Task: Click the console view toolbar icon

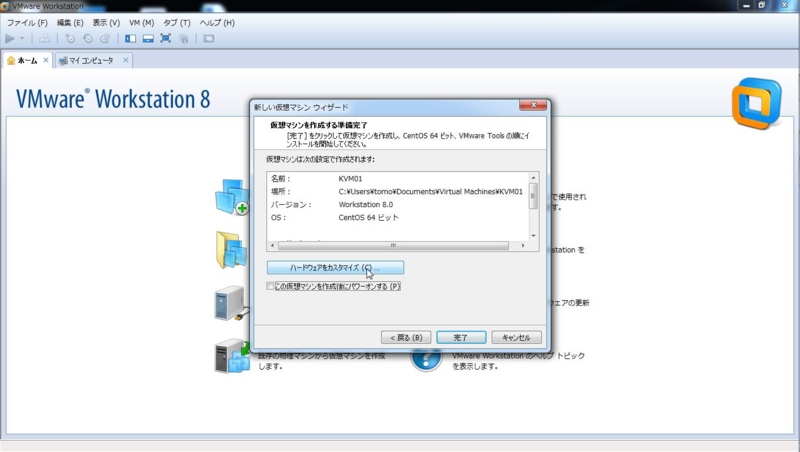Action: pos(209,38)
